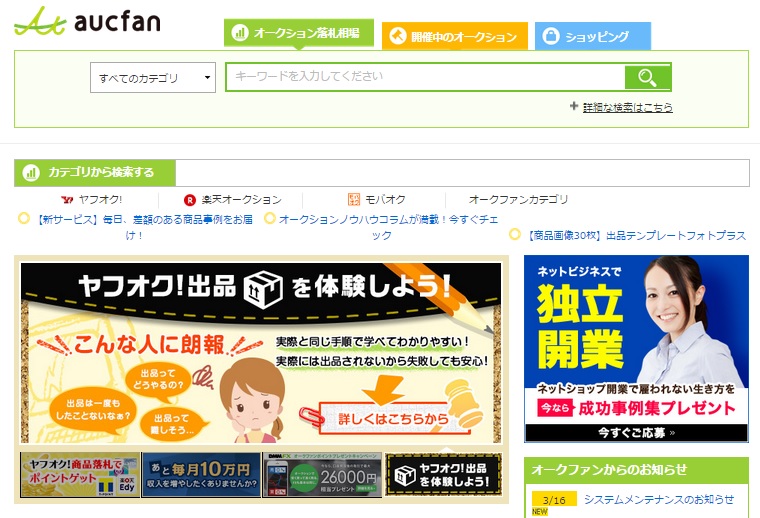Focus the keyword search input field
The width and height of the screenshot is (760, 518).
coord(426,77)
